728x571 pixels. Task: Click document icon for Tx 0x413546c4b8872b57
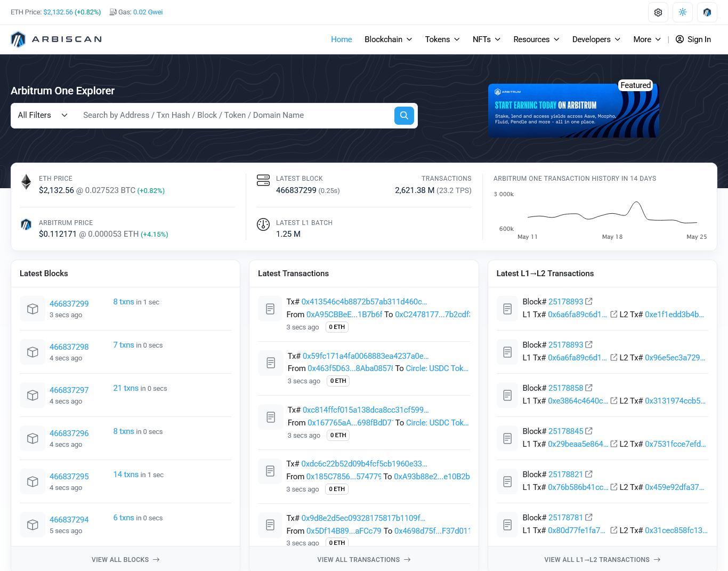click(x=270, y=309)
